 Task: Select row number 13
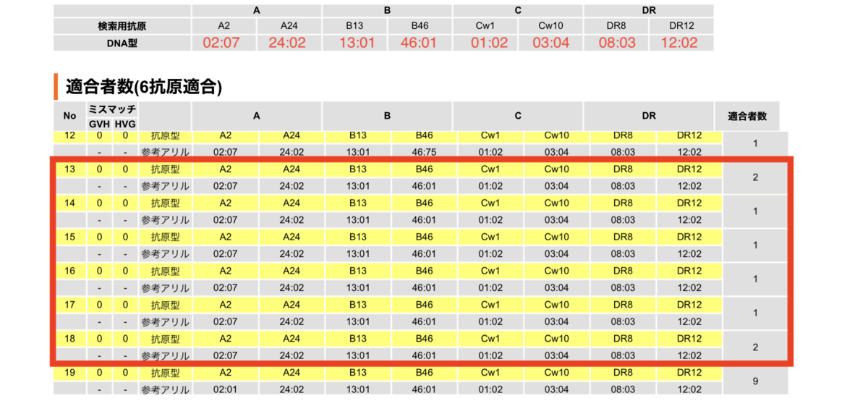(69, 169)
